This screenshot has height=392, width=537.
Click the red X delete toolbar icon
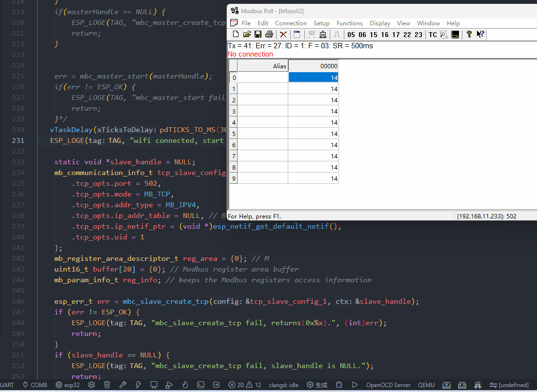click(x=283, y=34)
